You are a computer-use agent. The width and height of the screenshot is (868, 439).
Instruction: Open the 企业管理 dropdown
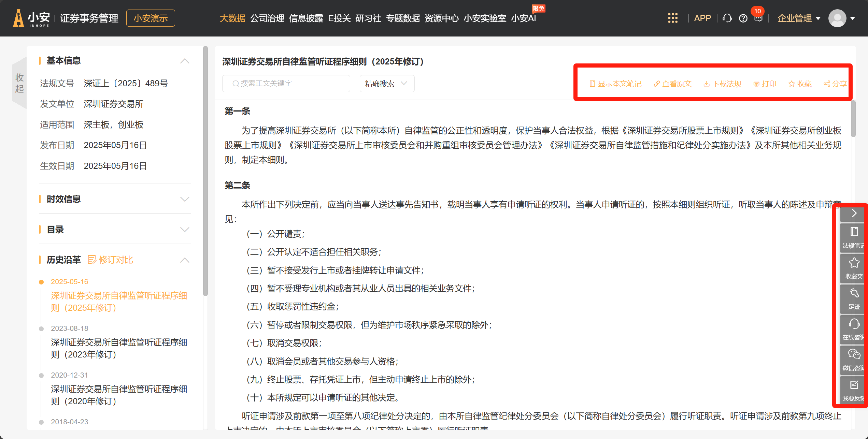coord(799,18)
